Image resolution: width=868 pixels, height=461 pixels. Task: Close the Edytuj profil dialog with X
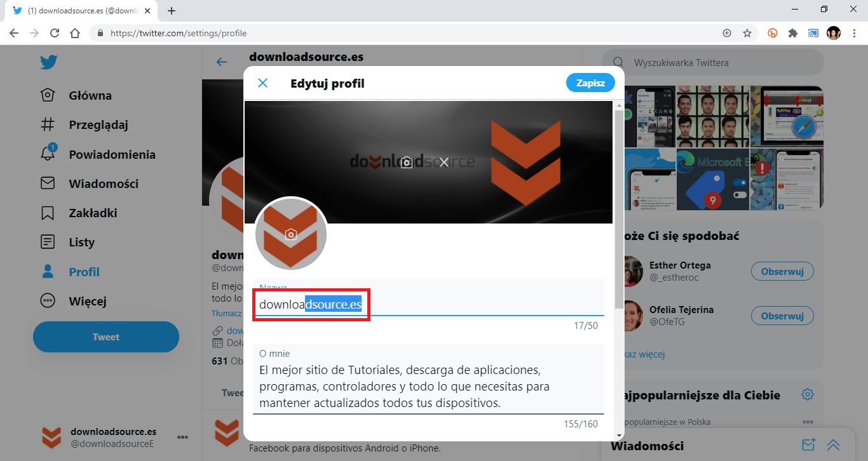pyautogui.click(x=262, y=83)
